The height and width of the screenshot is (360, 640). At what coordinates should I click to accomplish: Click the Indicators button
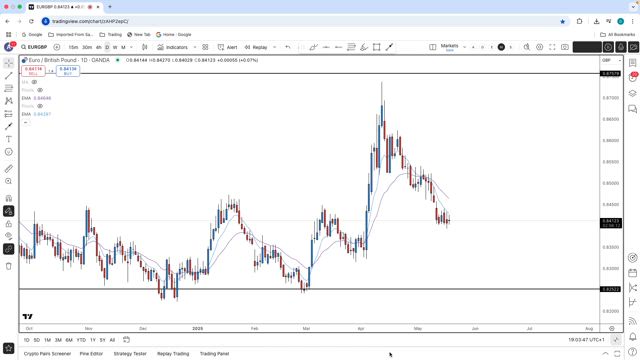click(173, 47)
